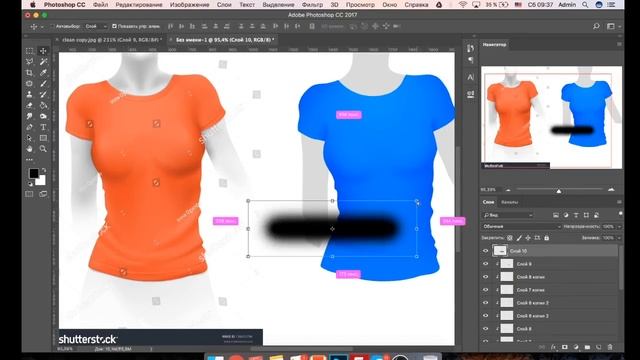Open the layer filter Вид dropdown

coord(507,215)
